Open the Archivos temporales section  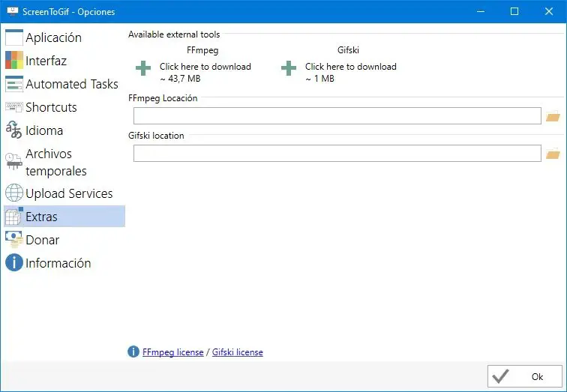click(55, 162)
